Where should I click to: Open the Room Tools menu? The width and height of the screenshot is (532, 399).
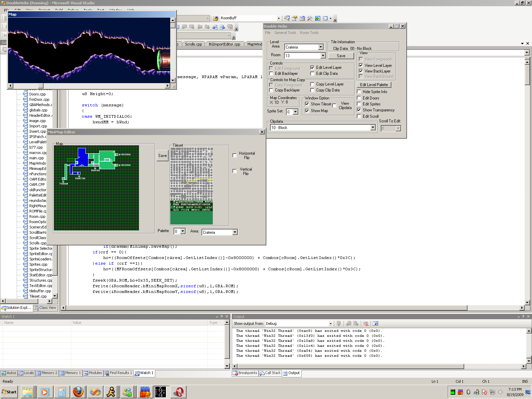309,33
